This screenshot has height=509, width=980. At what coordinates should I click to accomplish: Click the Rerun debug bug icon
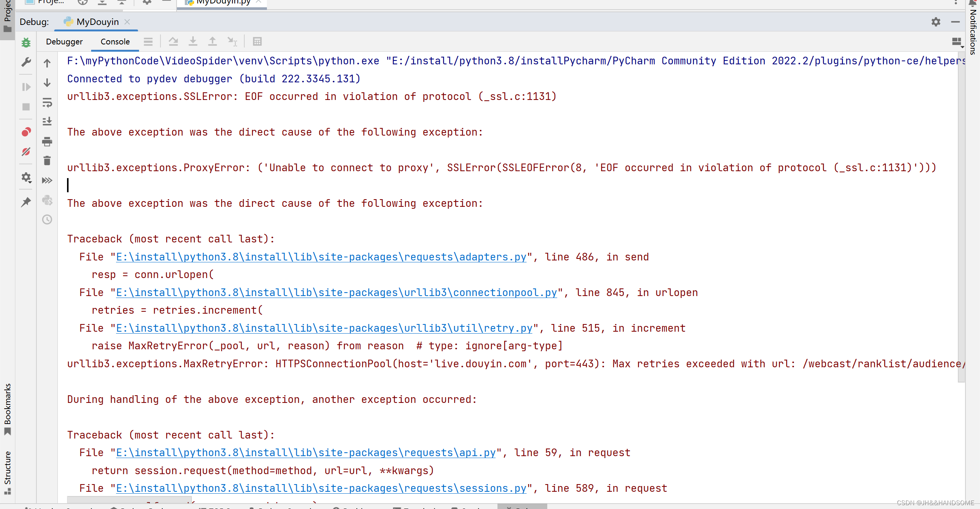point(26,42)
